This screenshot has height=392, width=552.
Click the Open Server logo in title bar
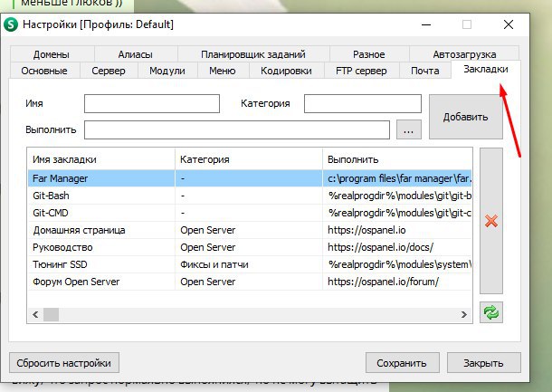[11, 24]
